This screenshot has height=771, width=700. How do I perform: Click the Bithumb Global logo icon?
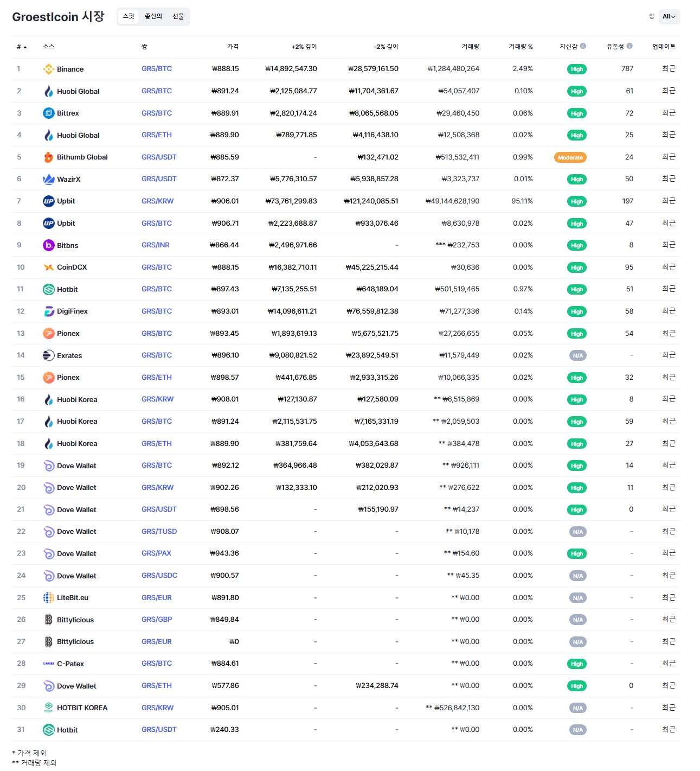(x=48, y=157)
